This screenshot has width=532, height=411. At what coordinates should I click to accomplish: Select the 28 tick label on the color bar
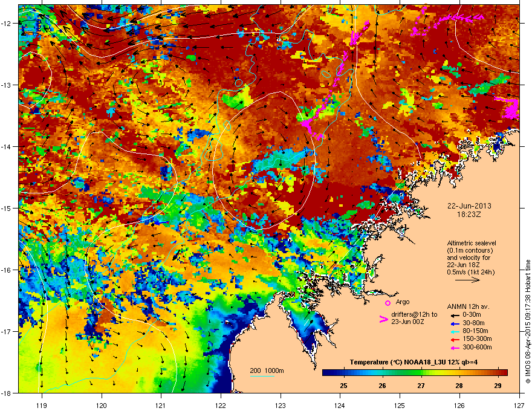coord(459,386)
